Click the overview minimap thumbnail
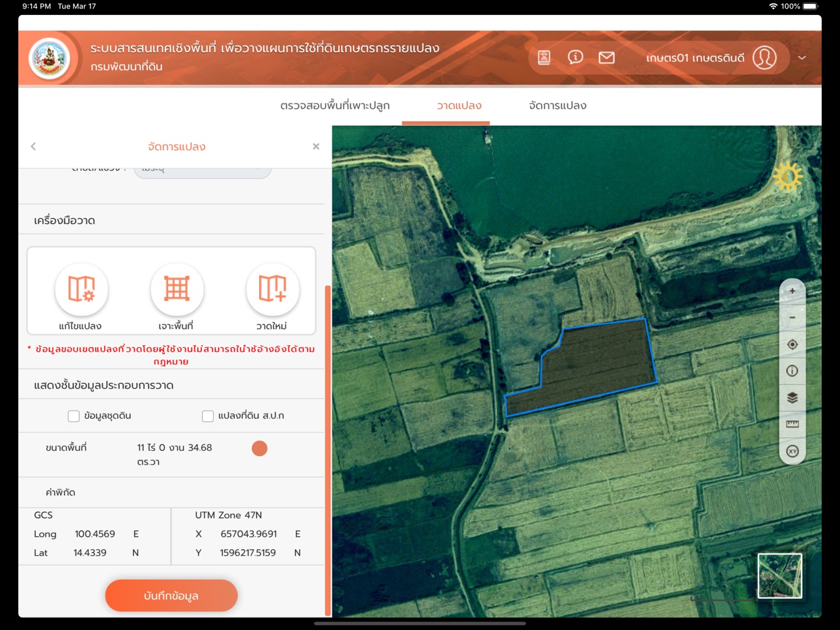 click(x=779, y=575)
